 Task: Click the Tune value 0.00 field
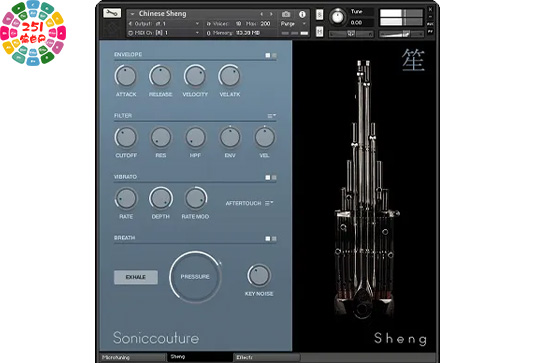(361, 23)
